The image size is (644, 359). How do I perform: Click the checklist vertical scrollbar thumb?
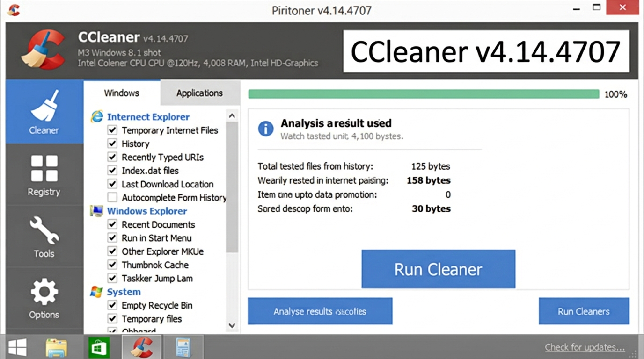pos(232,187)
